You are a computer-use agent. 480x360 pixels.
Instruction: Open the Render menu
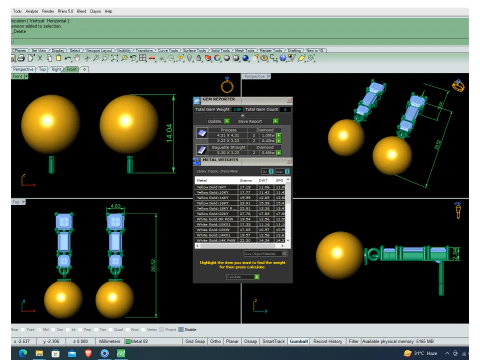48,11
